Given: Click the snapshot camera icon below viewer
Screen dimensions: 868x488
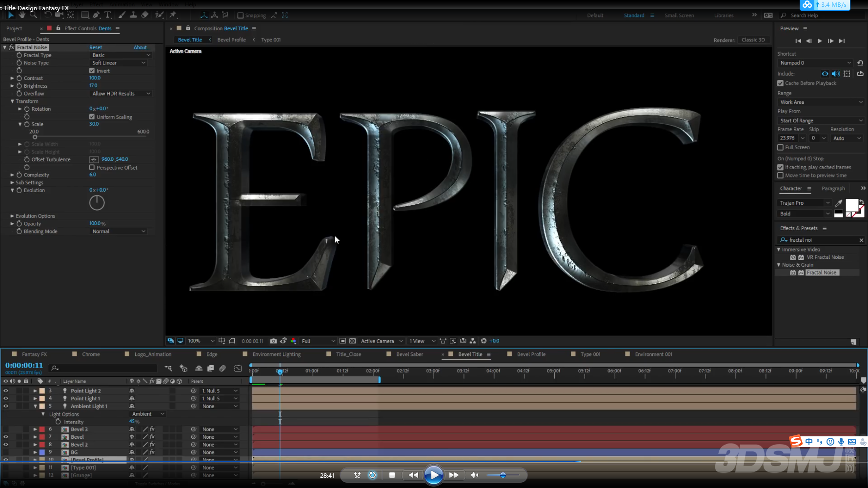Looking at the screenshot, I should [273, 341].
